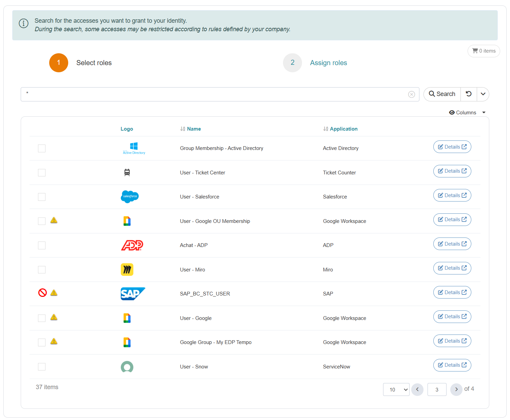Open the Columns visibility dropdown

(467, 113)
